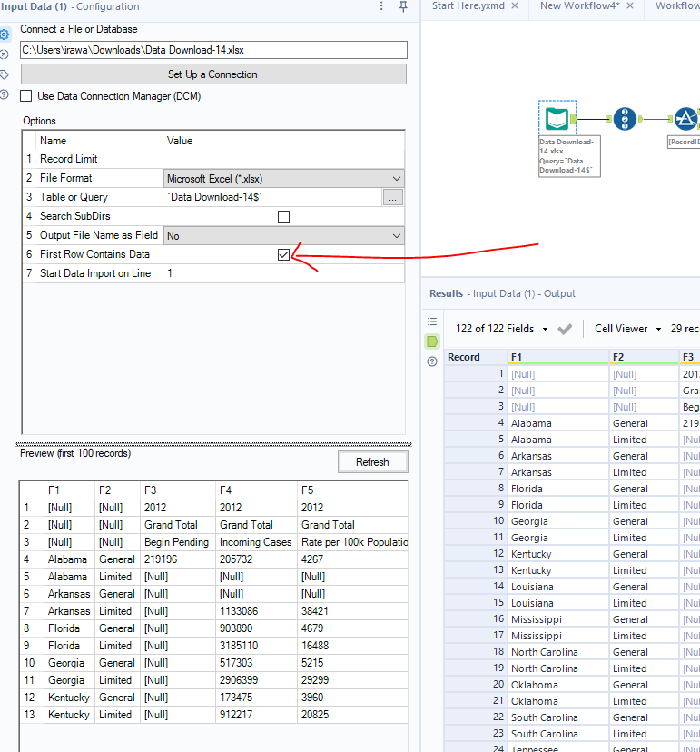Enable Use Data Connection Manager (DCM)
Screen dimensions: 700x752
[26, 96]
